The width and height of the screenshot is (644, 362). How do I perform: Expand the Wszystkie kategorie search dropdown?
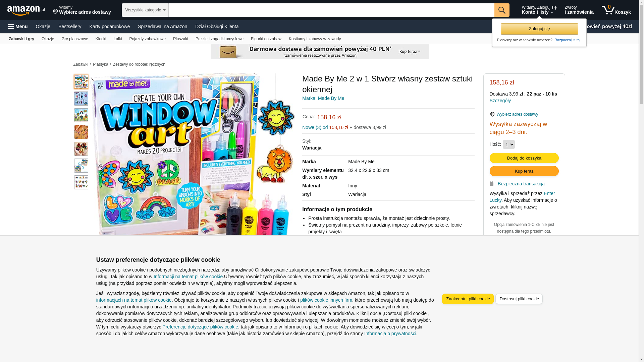(145, 10)
